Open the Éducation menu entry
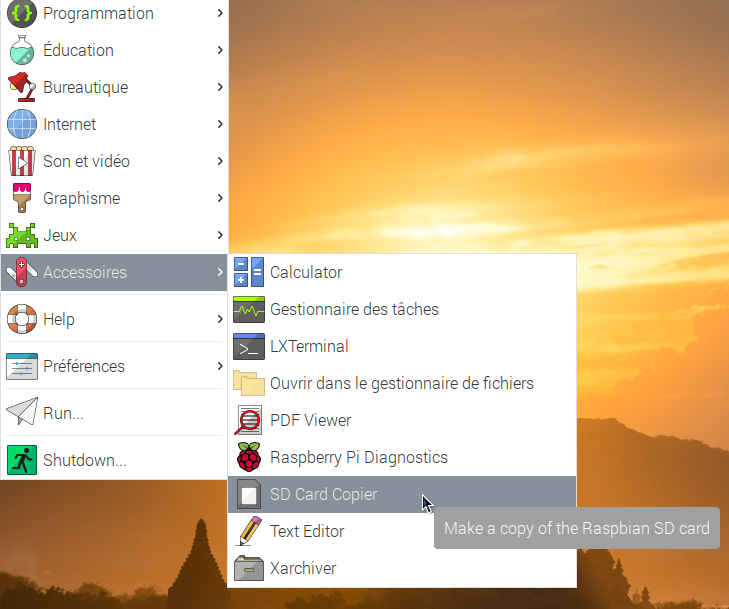 click(114, 50)
